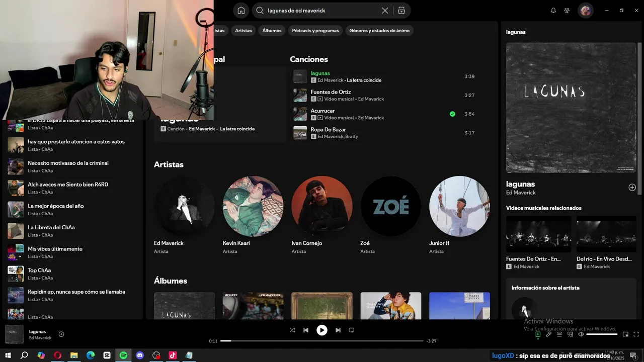Show lyrics with microphone icon
Screen dimensions: 644x362
pos(549,334)
